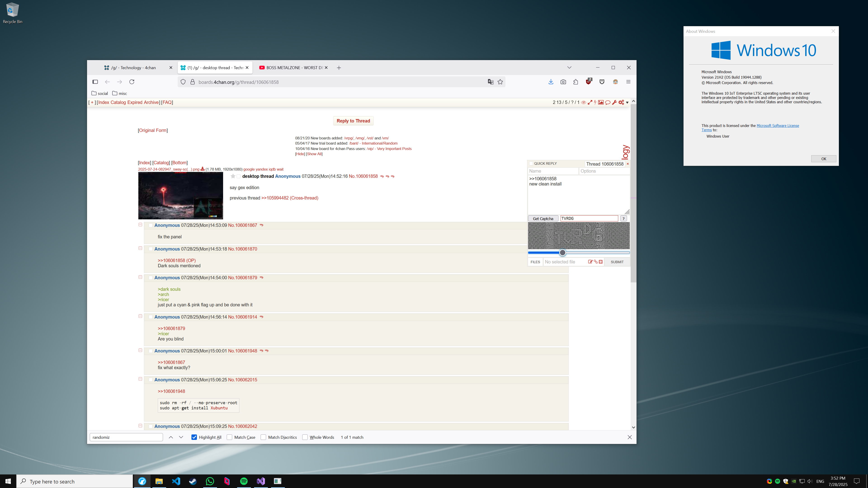Click the Firefox sidebar toggle icon
Image resolution: width=868 pixels, height=488 pixels.
point(95,82)
